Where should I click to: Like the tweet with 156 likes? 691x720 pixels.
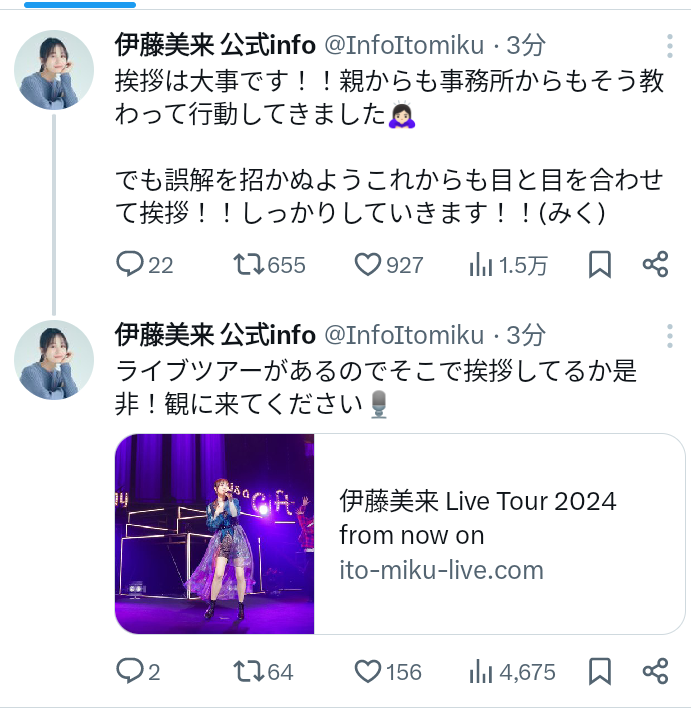[369, 671]
